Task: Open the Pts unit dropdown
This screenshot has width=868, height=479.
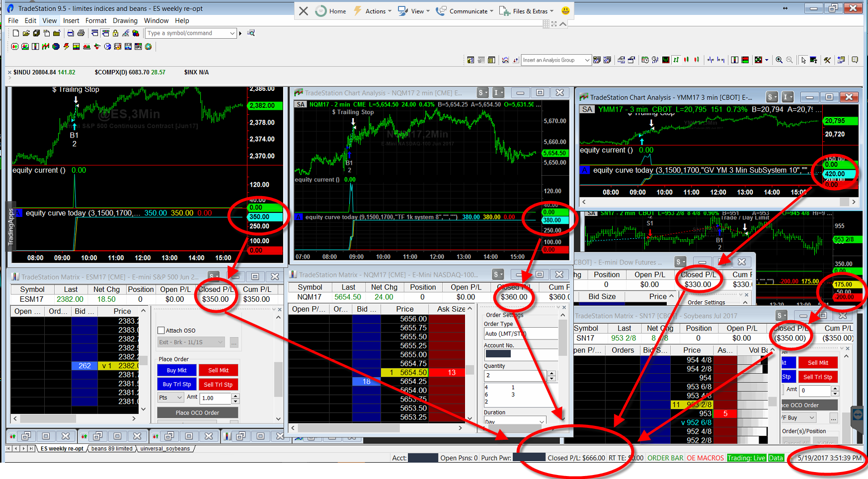Action: [170, 398]
